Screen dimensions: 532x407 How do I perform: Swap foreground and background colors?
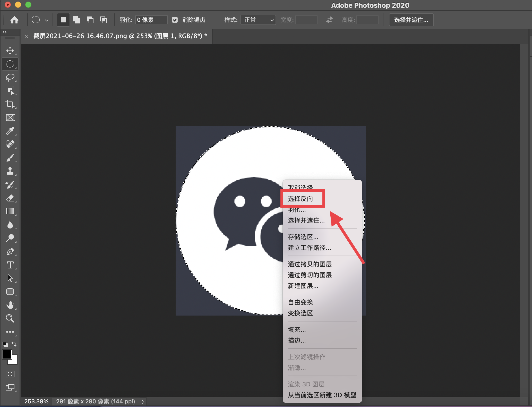tap(14, 344)
